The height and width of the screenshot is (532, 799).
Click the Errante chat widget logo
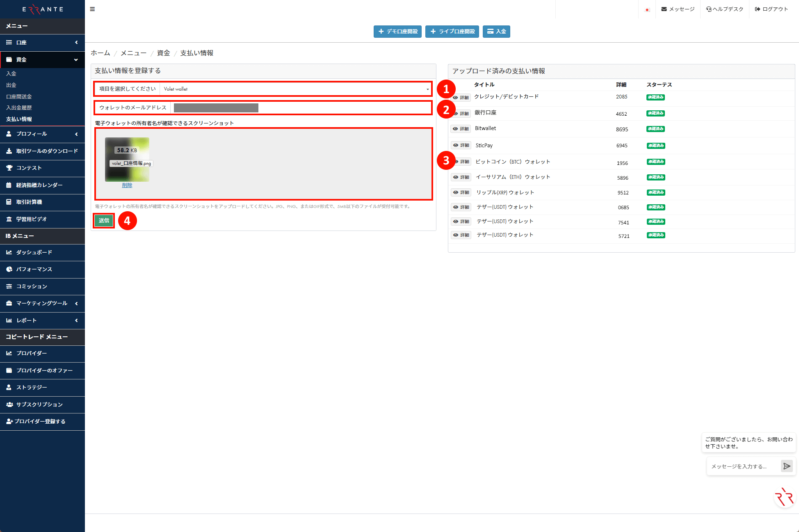(x=784, y=497)
